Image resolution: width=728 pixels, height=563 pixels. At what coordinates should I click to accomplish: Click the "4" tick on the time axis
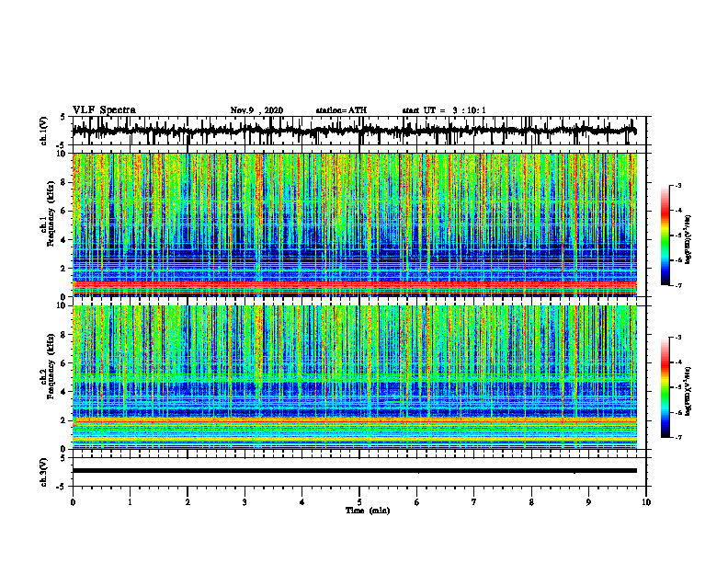302,502
